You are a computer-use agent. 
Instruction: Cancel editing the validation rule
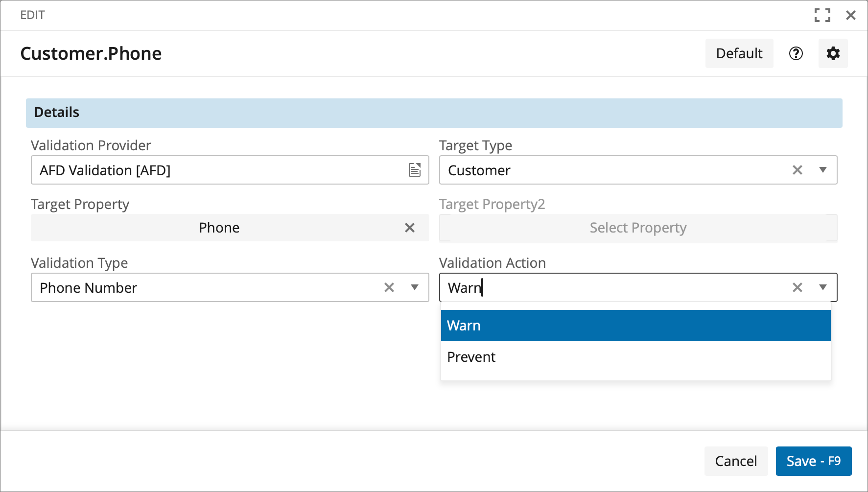click(x=736, y=461)
